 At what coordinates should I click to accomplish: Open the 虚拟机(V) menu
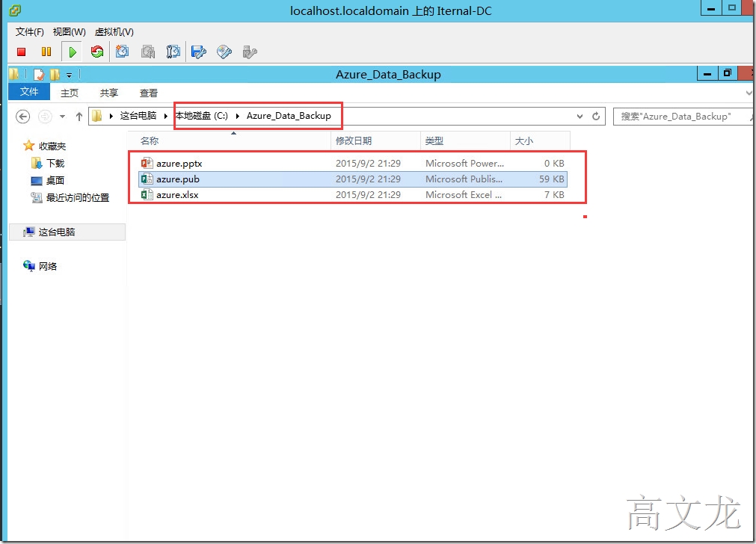point(114,32)
